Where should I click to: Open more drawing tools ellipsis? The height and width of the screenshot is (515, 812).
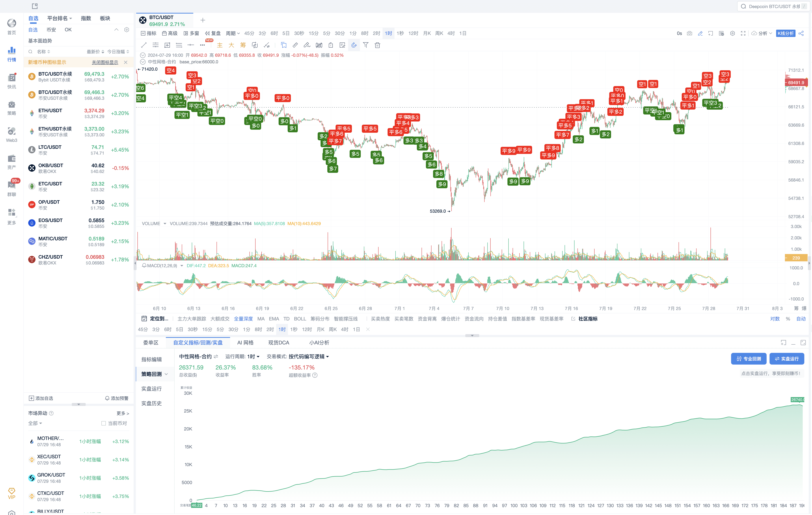coord(202,45)
